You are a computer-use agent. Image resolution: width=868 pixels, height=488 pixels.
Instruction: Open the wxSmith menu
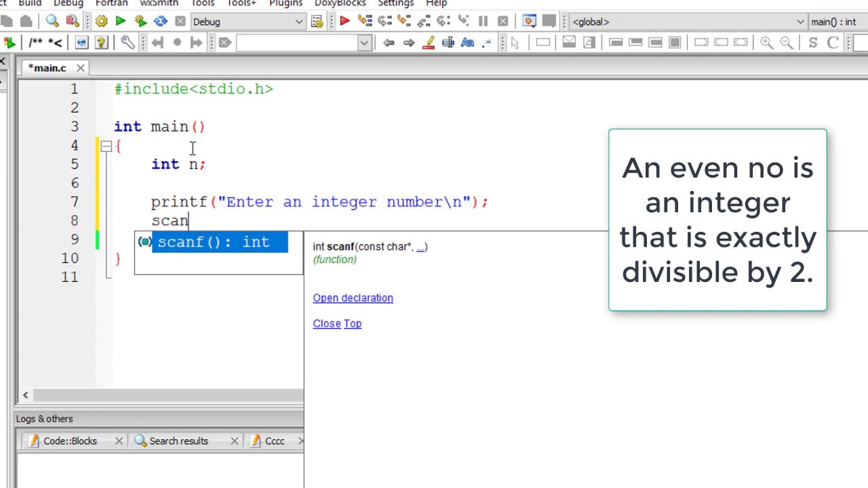159,3
